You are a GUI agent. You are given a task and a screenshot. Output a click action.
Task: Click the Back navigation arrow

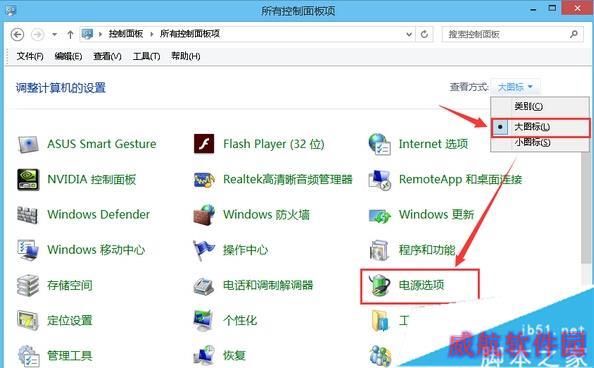point(17,34)
